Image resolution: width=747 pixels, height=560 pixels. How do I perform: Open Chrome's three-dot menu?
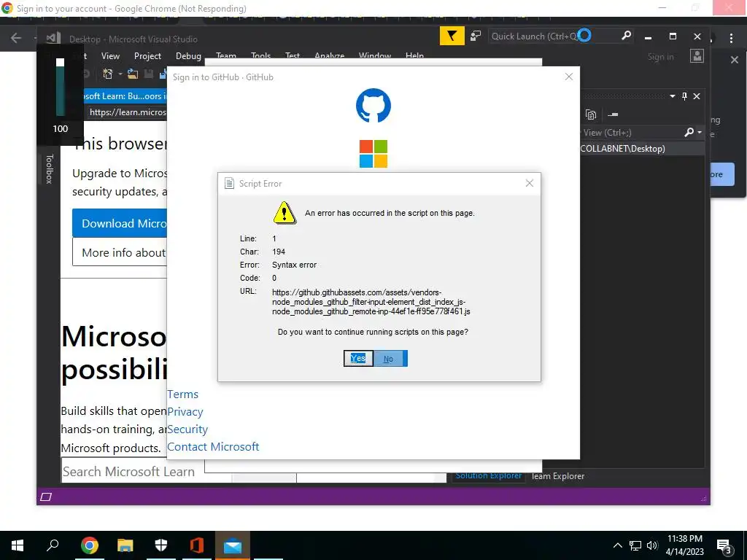(x=731, y=38)
